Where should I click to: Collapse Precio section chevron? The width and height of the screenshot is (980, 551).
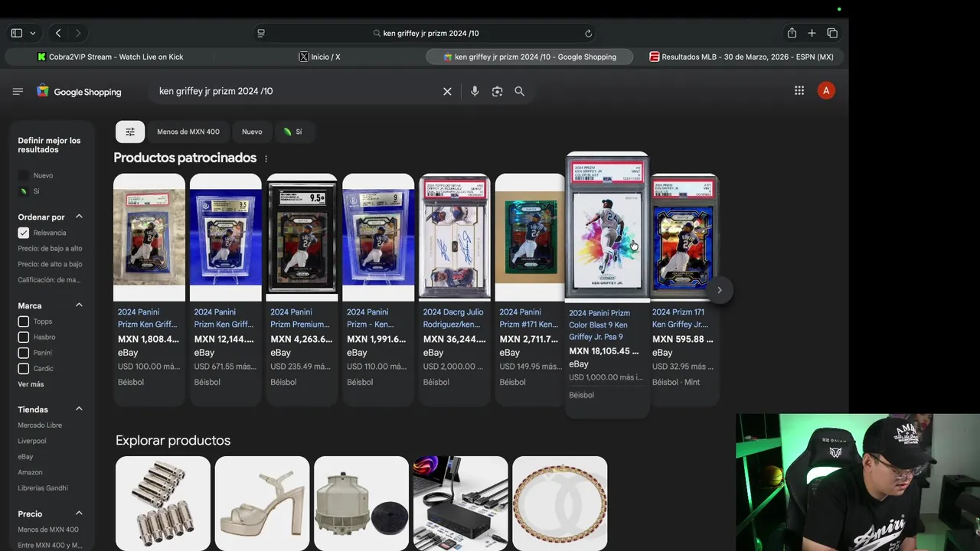tap(79, 514)
